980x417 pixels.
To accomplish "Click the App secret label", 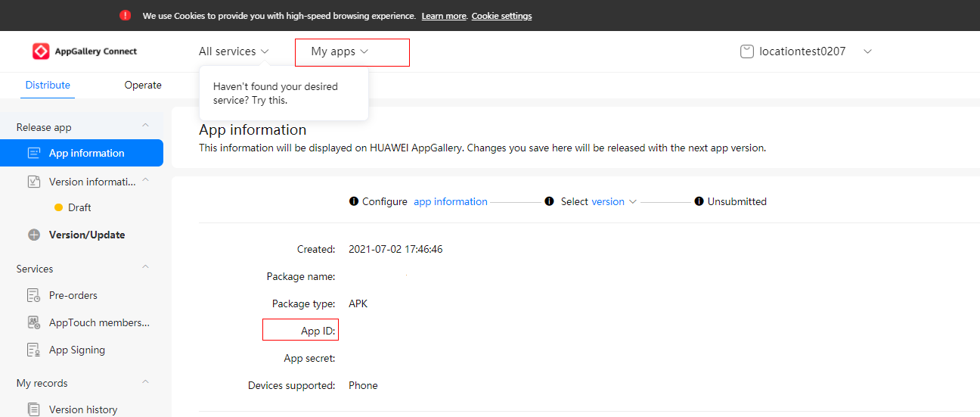I will 309,358.
